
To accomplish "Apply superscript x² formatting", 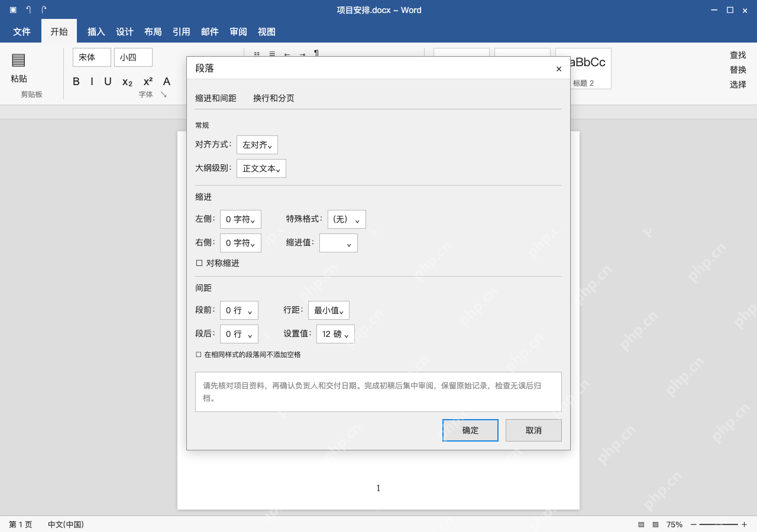I will tap(148, 82).
